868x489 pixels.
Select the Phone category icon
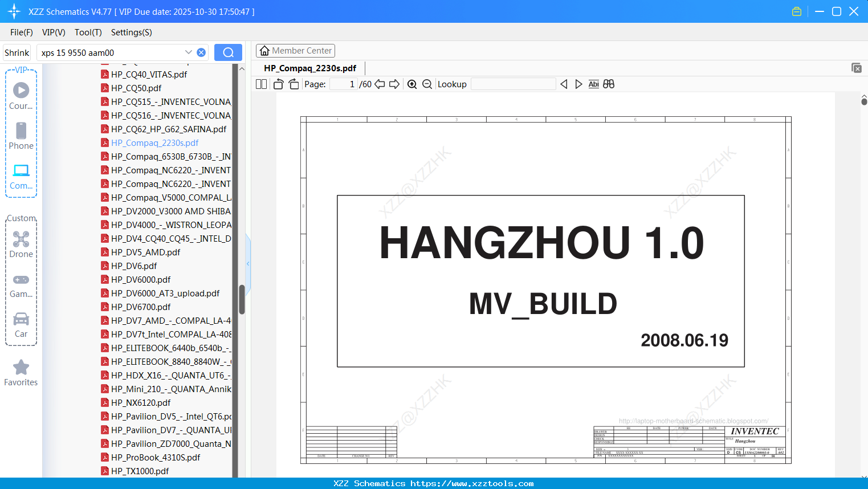click(x=21, y=136)
